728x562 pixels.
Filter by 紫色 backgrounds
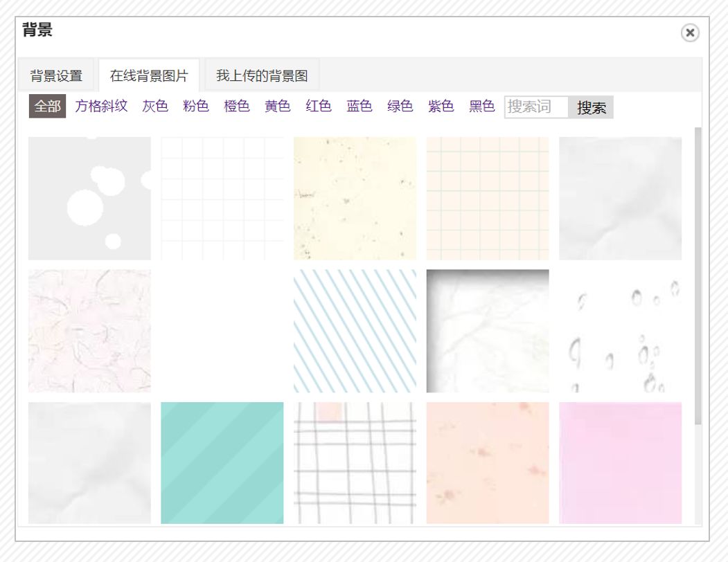[x=441, y=107]
